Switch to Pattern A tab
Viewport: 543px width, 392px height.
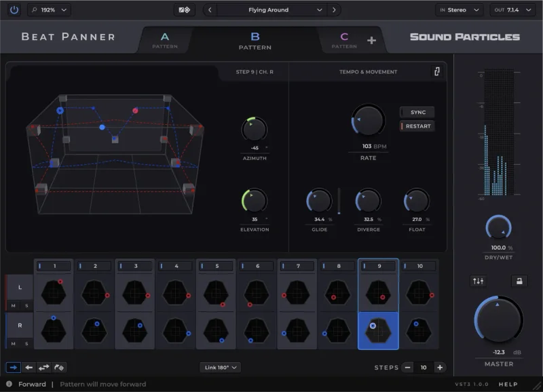[x=165, y=41]
